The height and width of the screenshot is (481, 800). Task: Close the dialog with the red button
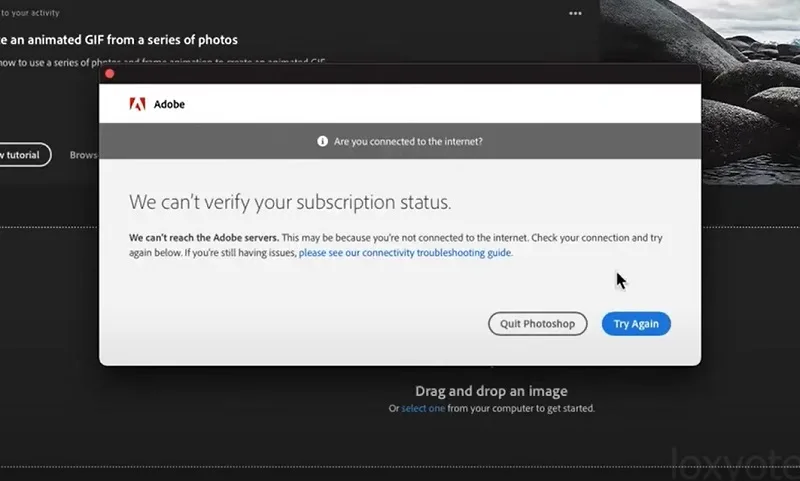(110, 74)
